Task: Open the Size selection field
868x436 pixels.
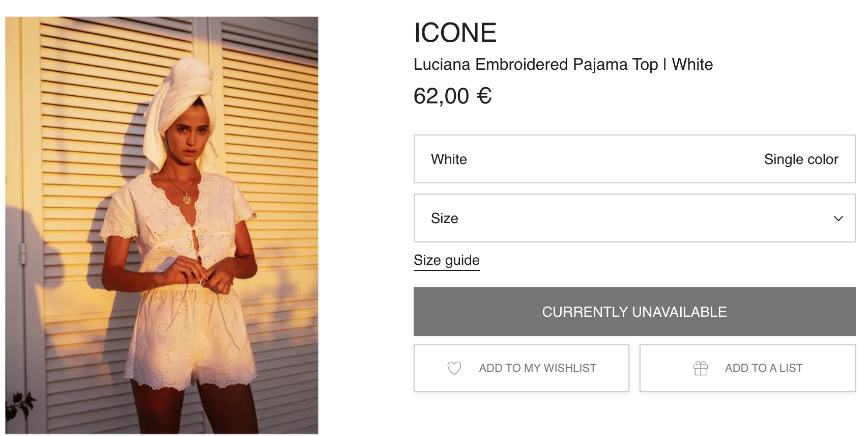Action: tap(634, 218)
